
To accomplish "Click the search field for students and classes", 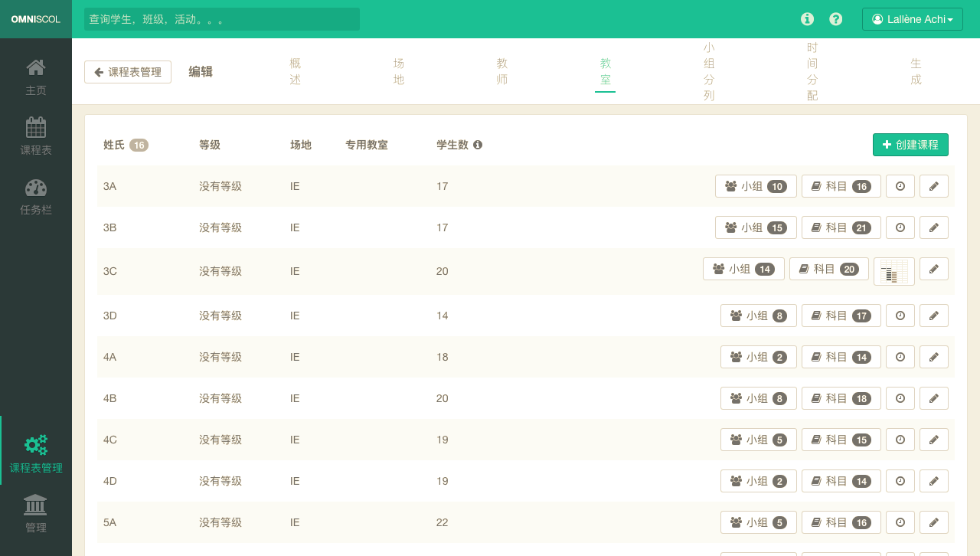I will [222, 19].
